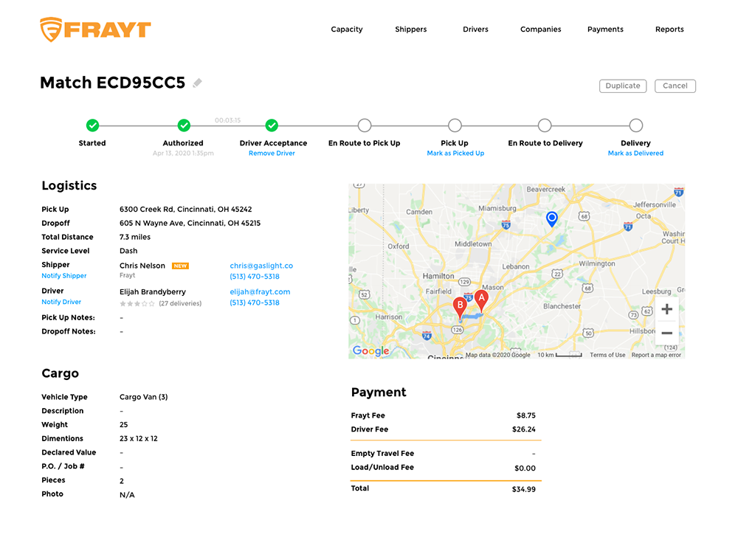Click the driver star rating

coord(137,304)
